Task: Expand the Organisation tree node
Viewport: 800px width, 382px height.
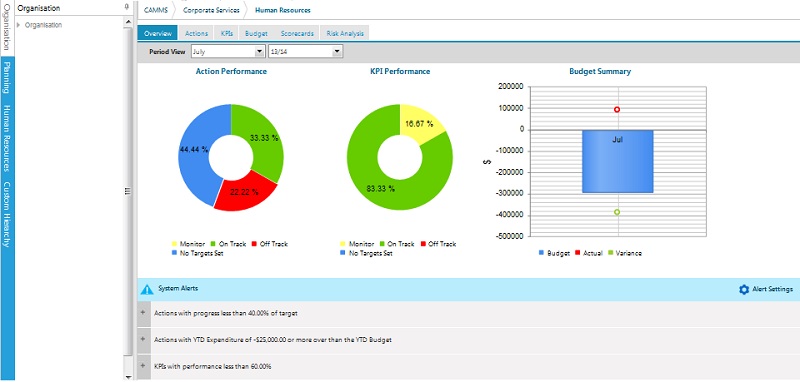Action: pos(19,25)
